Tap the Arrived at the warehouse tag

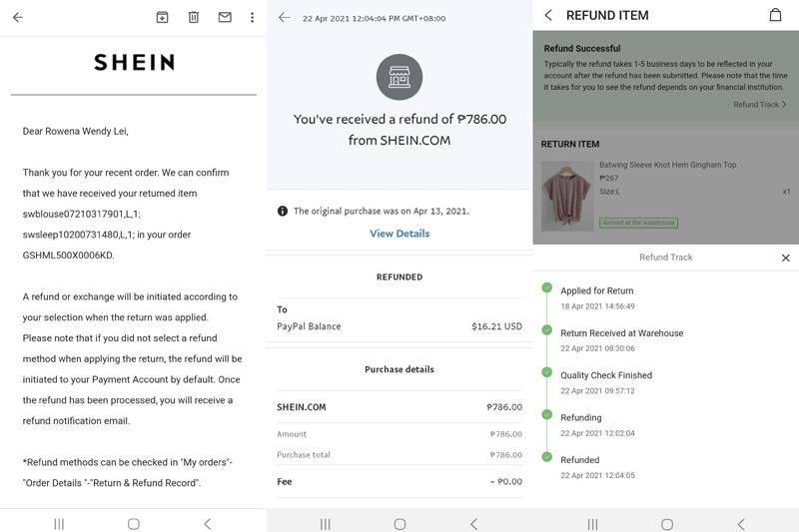pyautogui.click(x=638, y=223)
